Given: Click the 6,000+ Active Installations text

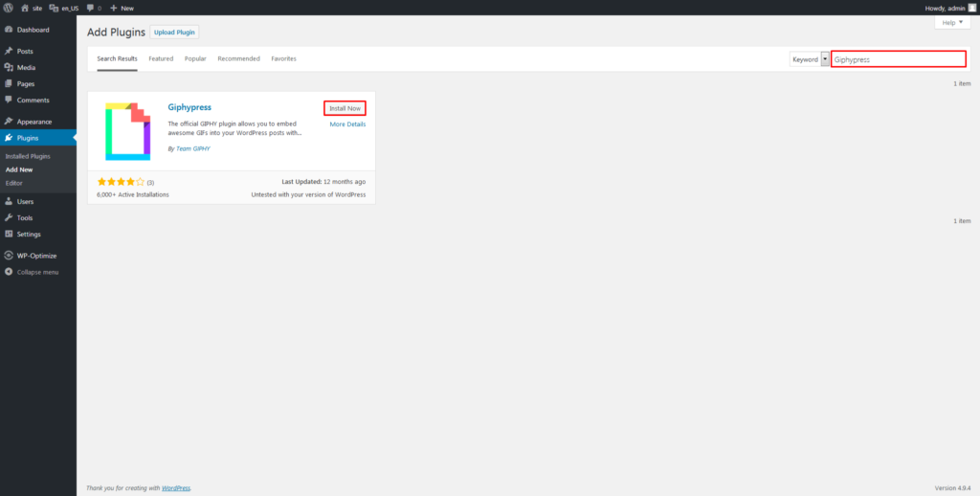Looking at the screenshot, I should pos(132,194).
